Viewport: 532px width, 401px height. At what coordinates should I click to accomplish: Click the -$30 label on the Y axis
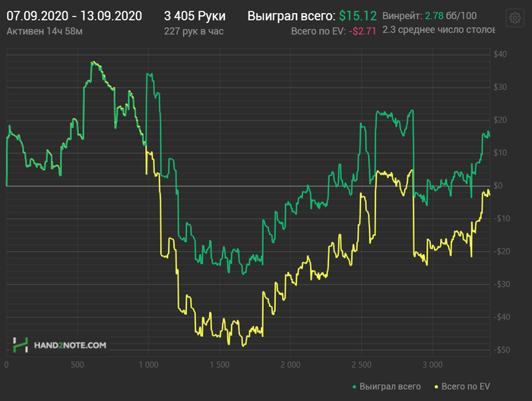pyautogui.click(x=502, y=284)
